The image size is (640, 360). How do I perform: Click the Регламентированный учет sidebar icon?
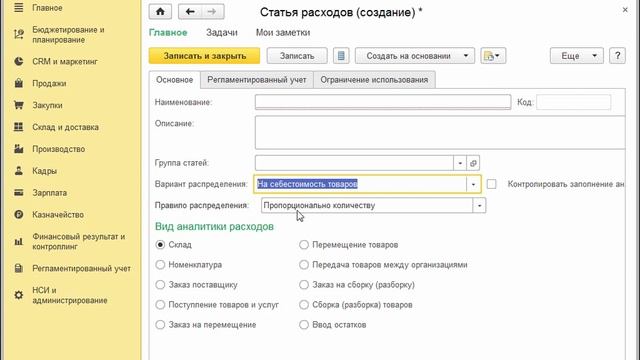19,268
